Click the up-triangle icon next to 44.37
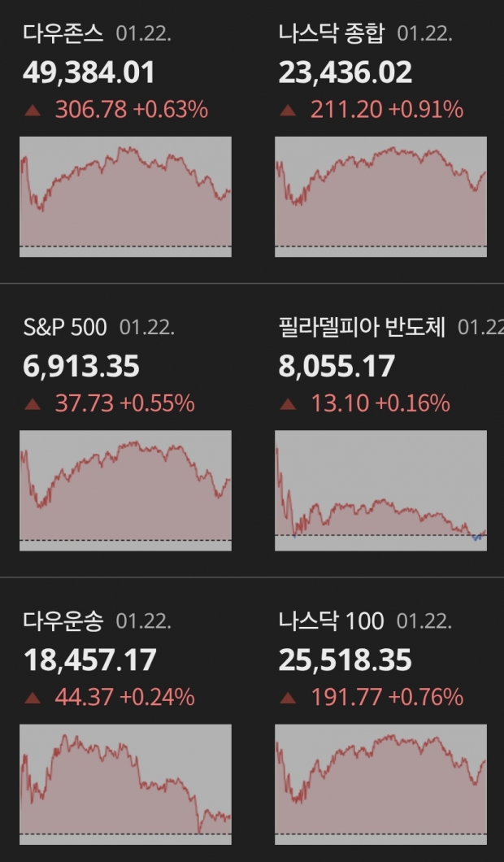This screenshot has height=862, width=504. (33, 698)
